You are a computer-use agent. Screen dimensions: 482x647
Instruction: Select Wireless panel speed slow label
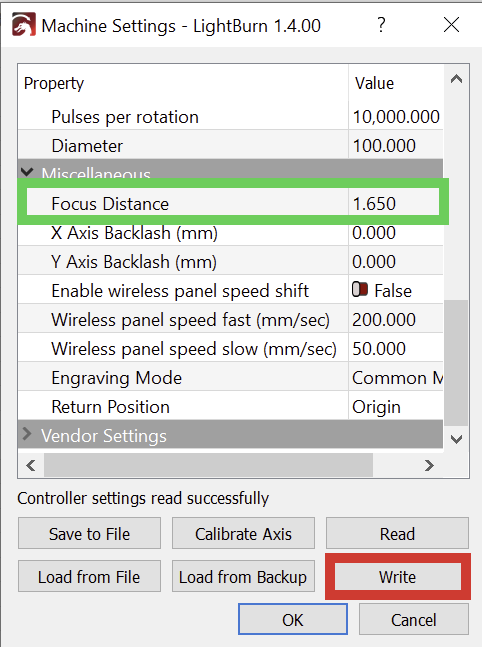click(194, 349)
